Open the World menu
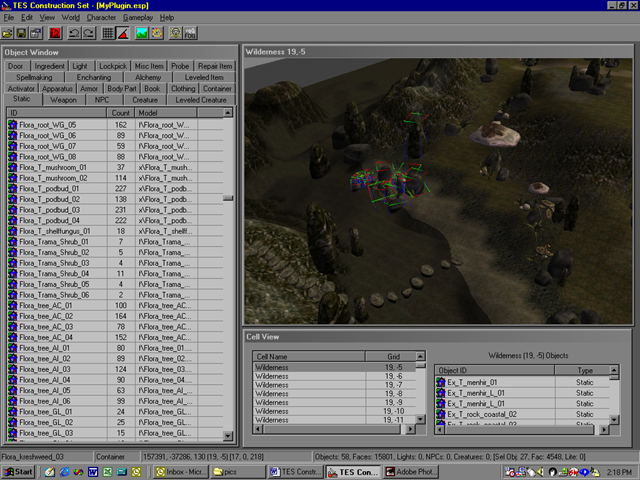 [70, 18]
